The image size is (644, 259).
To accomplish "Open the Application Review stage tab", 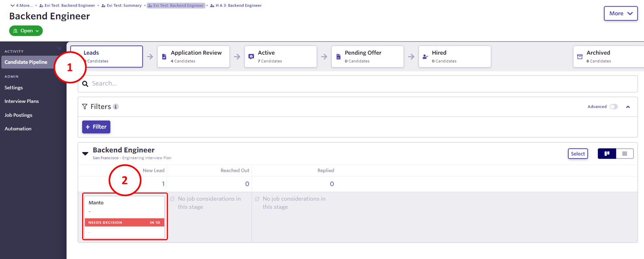I will (194, 57).
